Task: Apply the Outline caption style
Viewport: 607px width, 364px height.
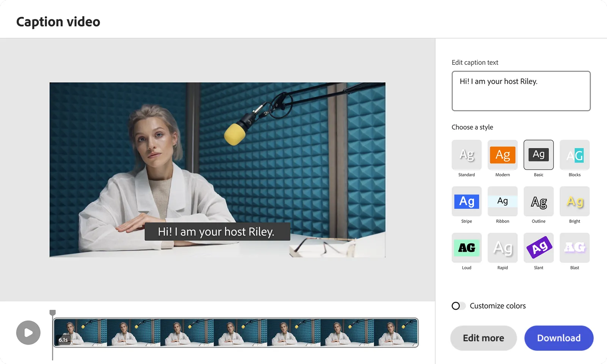Action: 538,201
